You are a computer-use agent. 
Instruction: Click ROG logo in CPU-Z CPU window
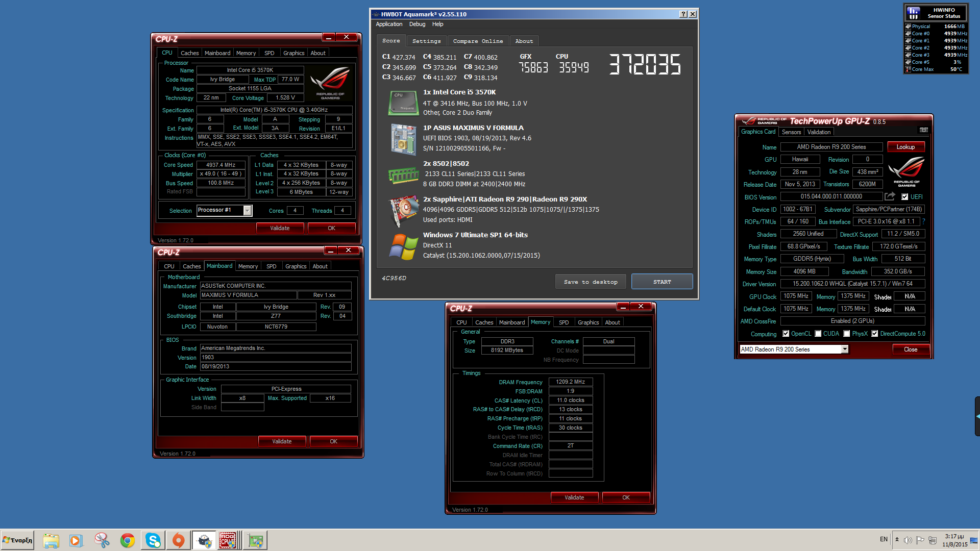[330, 82]
